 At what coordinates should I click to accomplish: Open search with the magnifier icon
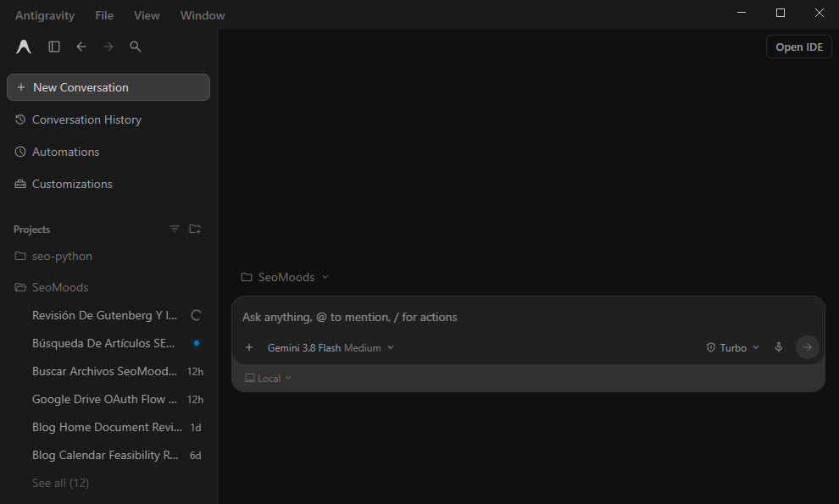tap(136, 47)
